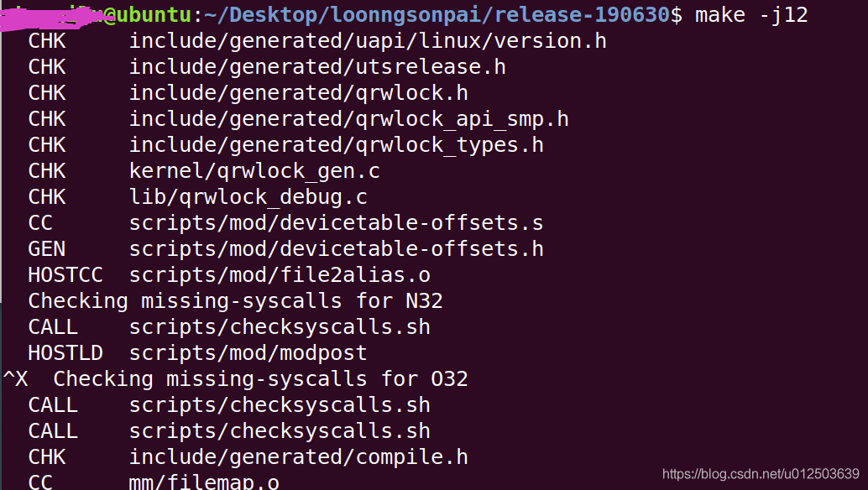Screen dimensions: 868x490
Task: Click the qrwlock_types.h file path
Action: pos(336,145)
